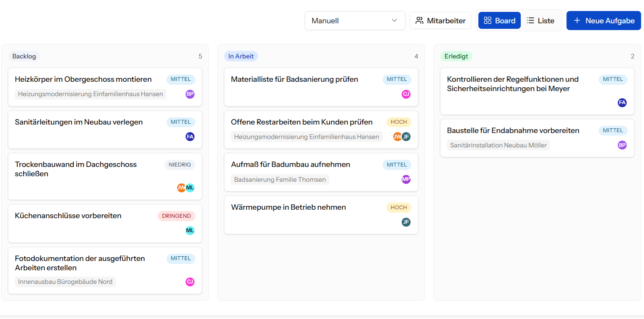
Task: Click the BP avatar on Heizkörper card
Action: click(x=190, y=94)
